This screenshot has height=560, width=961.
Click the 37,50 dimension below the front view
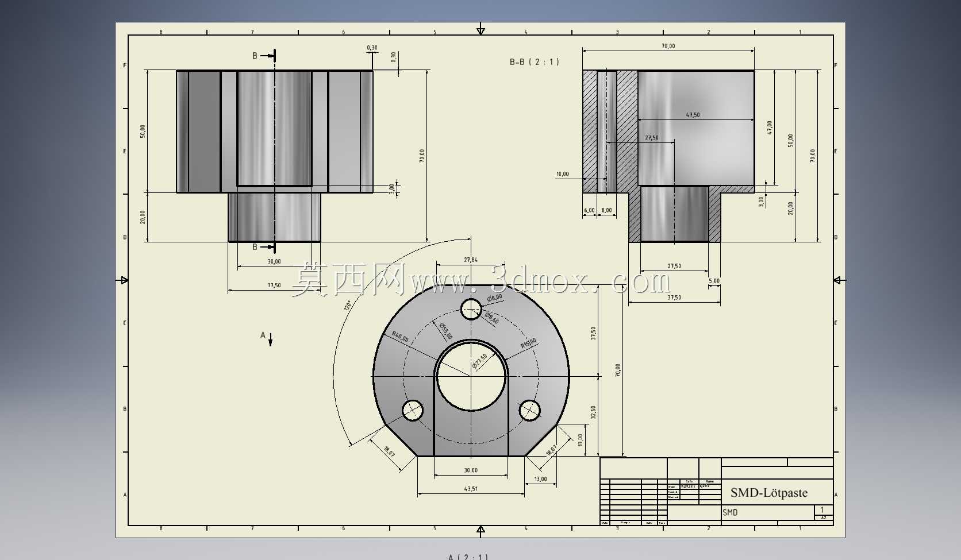(x=274, y=285)
